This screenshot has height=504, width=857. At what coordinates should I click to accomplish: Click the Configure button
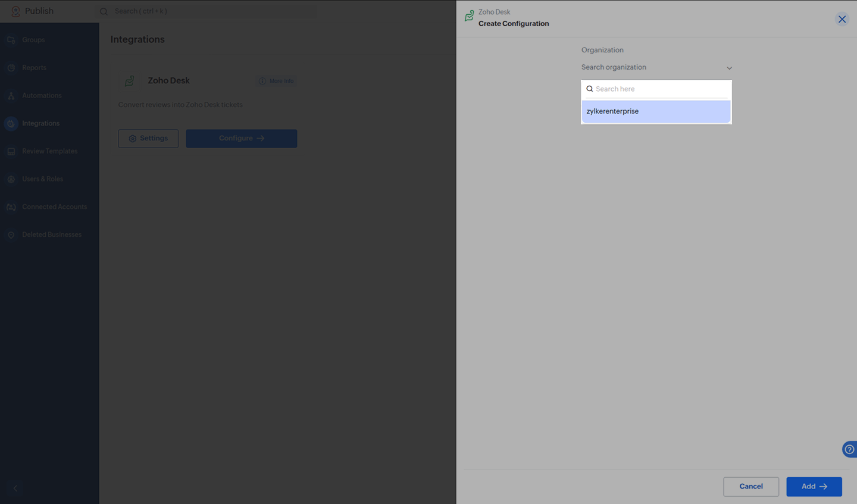(x=242, y=139)
